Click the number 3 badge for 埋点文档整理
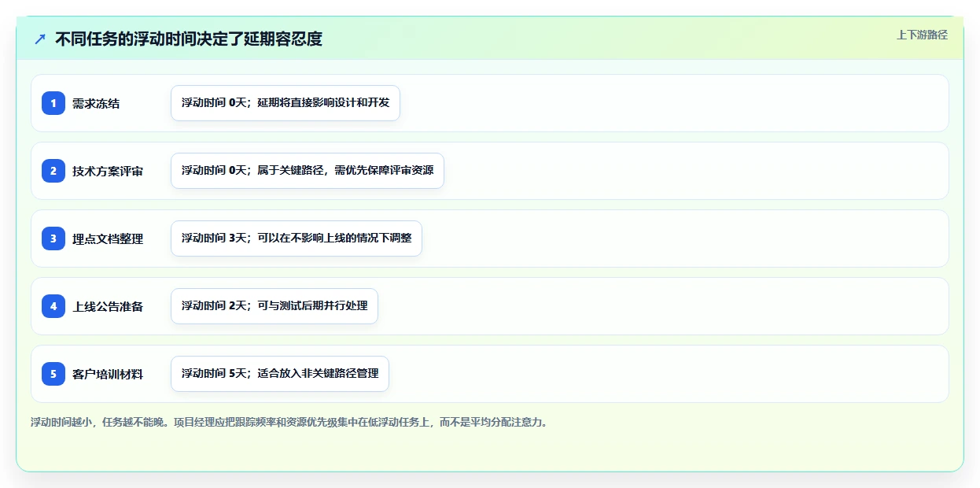The image size is (980, 488). 53,238
